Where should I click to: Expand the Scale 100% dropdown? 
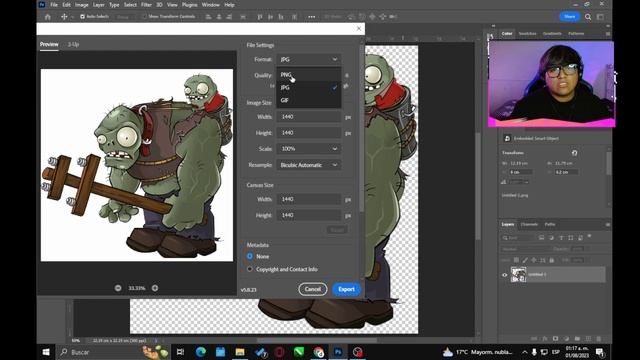pyautogui.click(x=309, y=149)
